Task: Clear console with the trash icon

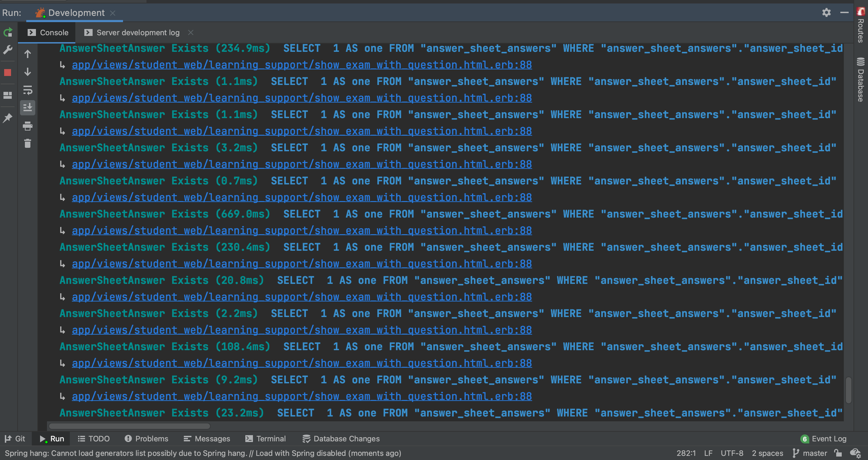Action: tap(28, 143)
